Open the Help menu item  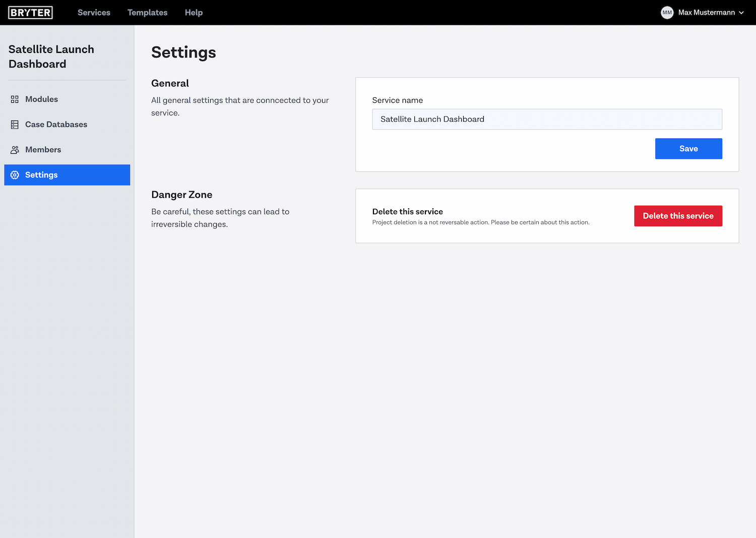[x=194, y=13]
